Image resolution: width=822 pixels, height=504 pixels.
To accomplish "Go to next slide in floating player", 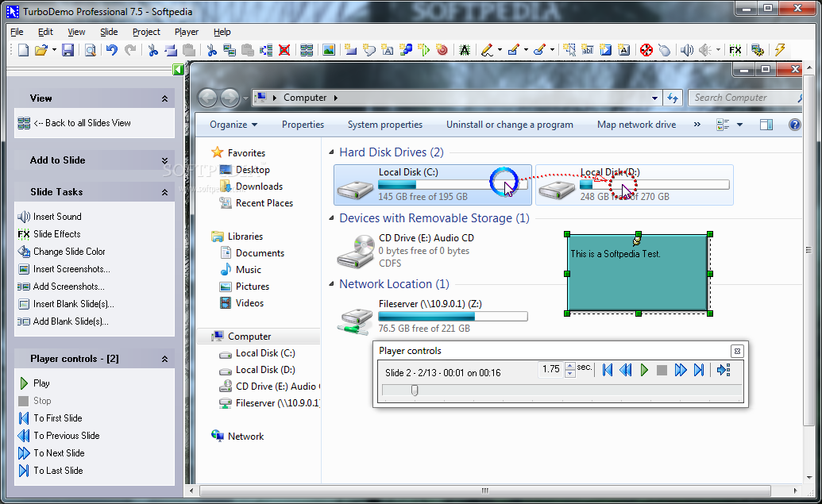I will tap(681, 371).
